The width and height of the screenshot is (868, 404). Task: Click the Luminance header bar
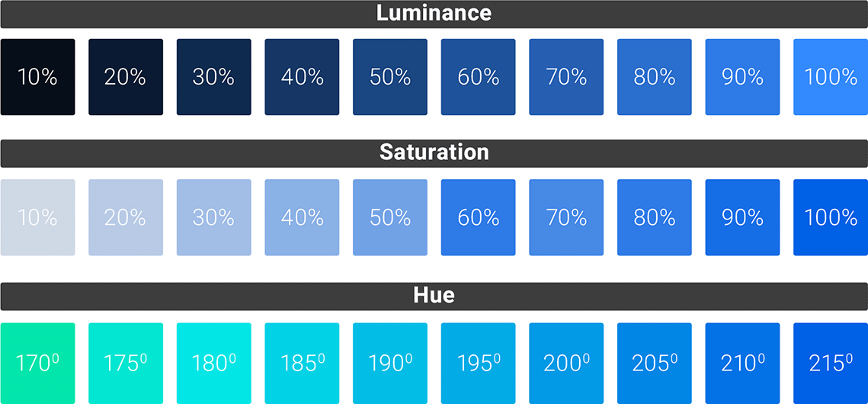click(x=434, y=14)
